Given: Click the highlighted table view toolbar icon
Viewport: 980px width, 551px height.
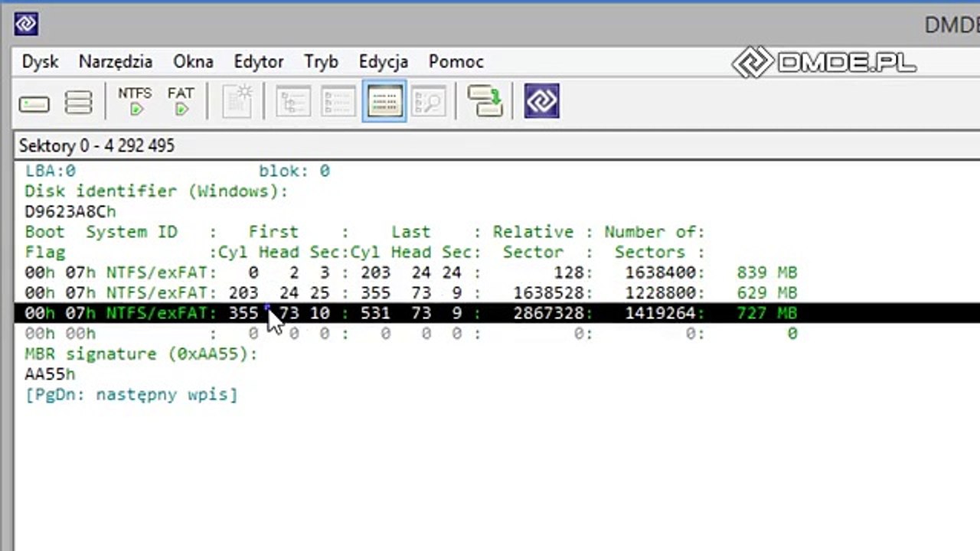Looking at the screenshot, I should click(x=384, y=101).
